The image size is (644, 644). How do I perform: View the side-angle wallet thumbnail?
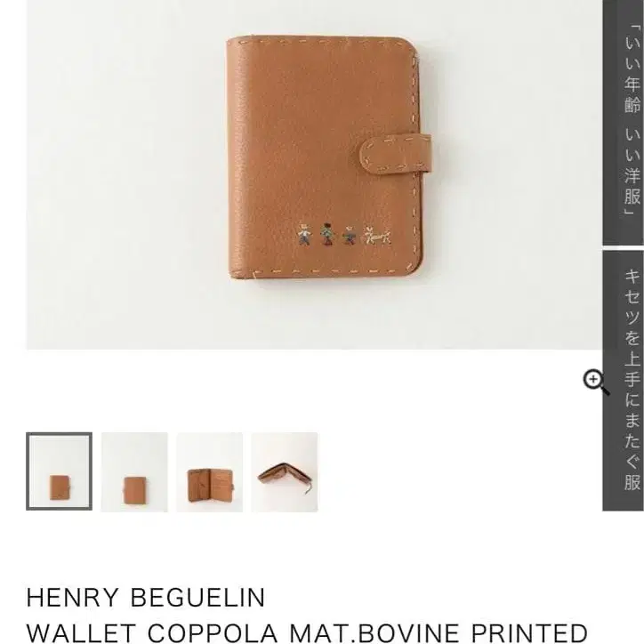[x=285, y=471]
